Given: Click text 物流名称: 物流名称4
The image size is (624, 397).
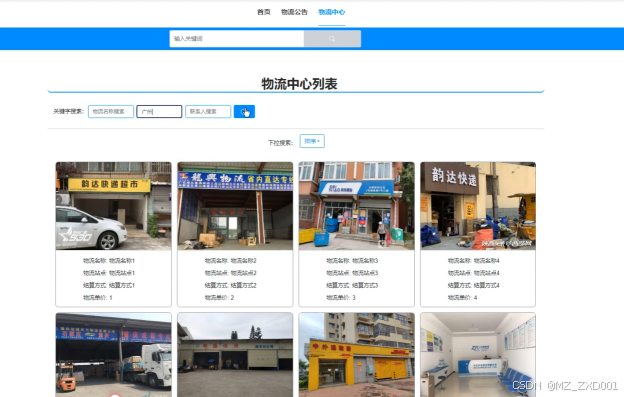Looking at the screenshot, I should [474, 261].
